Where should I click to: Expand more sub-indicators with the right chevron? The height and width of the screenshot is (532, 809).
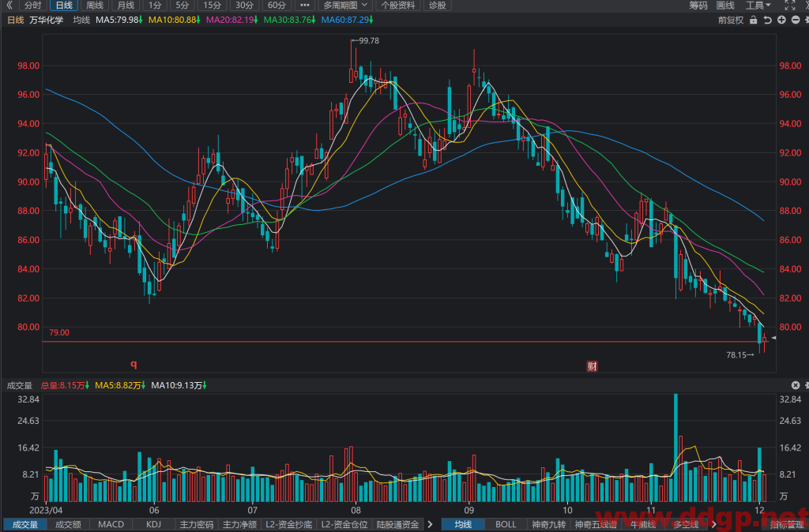click(x=431, y=524)
